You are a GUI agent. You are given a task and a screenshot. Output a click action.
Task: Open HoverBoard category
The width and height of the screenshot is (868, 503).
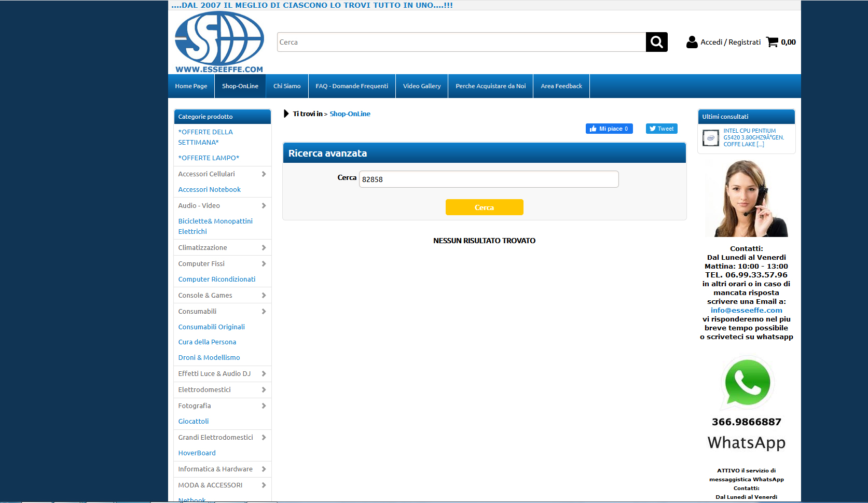(197, 453)
